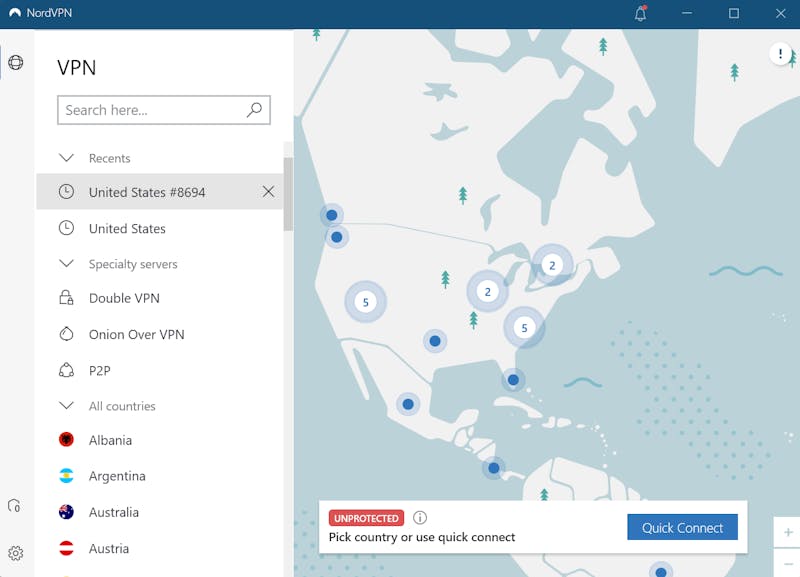Viewport: 800px width, 577px height.
Task: Choose Onion Over VPN server
Action: pos(160,334)
